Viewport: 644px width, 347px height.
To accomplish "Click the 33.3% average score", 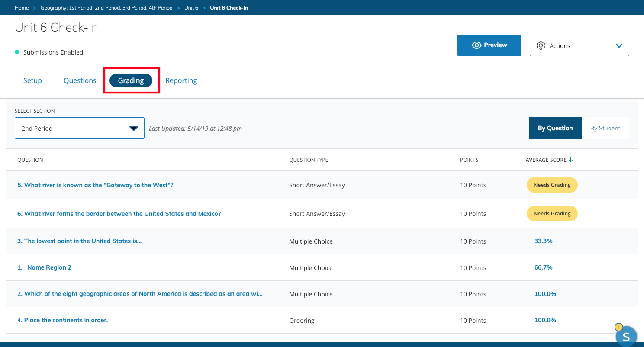I will pos(543,241).
